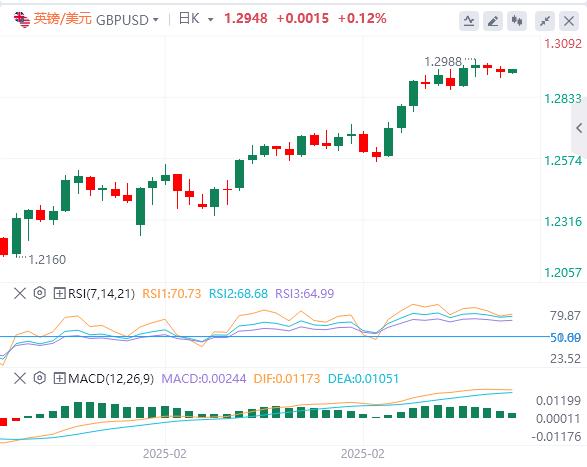Screen dimensions: 587x467
Task: Expand the MACD(12,26,9) panel plus icon
Action: 60,378
